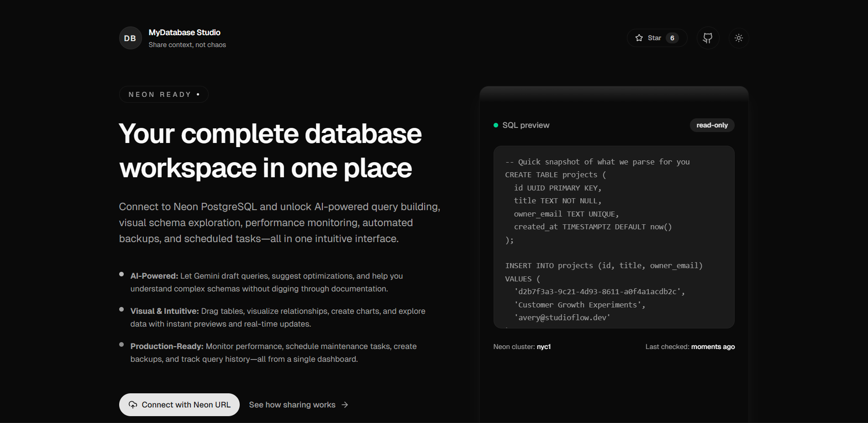Click the cloud icon in the Connect button
The image size is (868, 423).
(133, 405)
